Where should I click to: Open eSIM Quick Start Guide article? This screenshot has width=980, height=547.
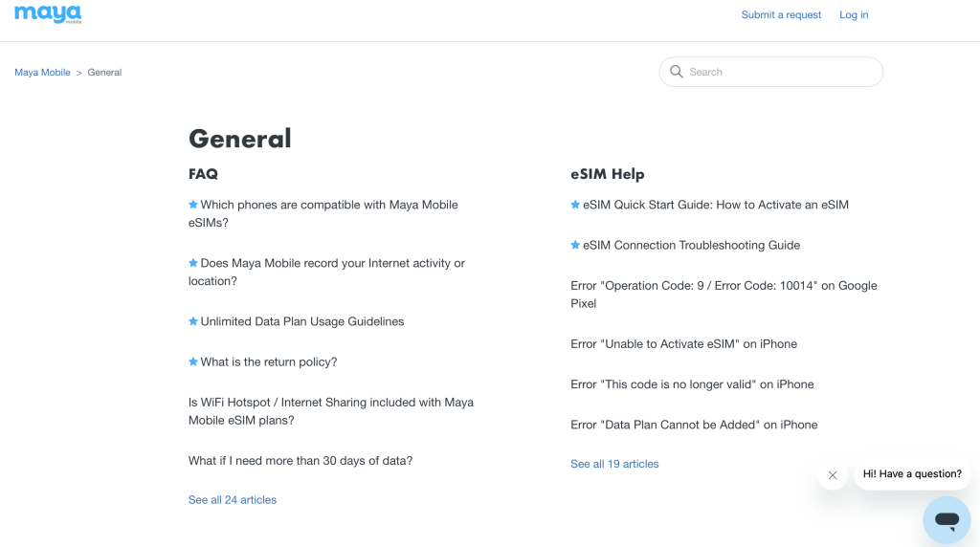pos(716,205)
